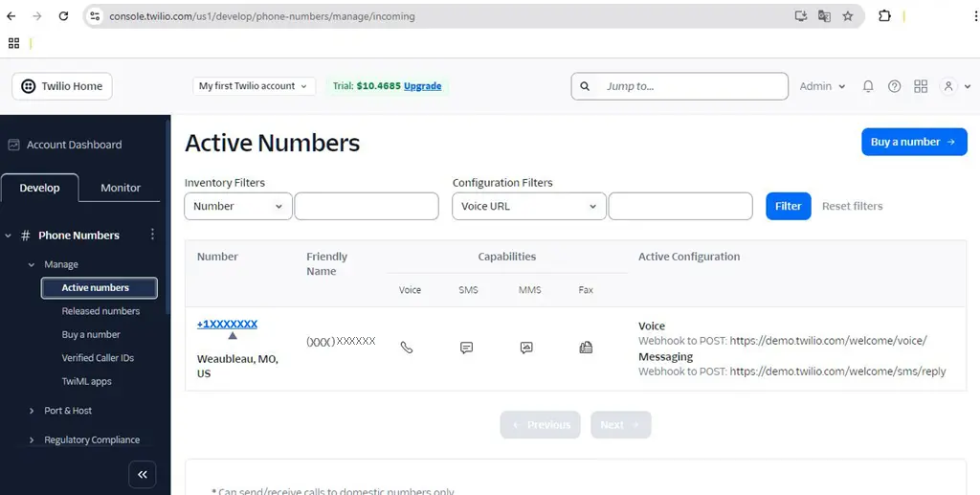Click the voice webhook URL text
This screenshot has width=980, height=495.
(828, 341)
